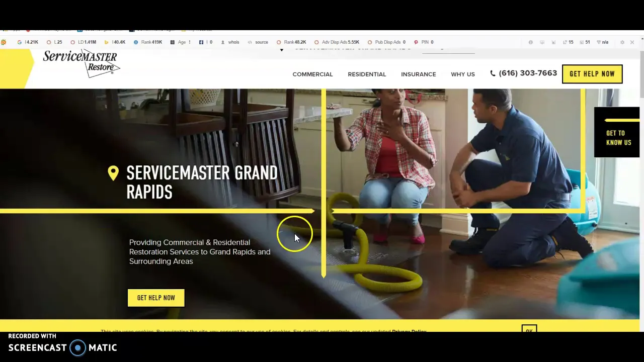This screenshot has width=644, height=362.
Task: Check Pinterest PIN count
Action: [424, 42]
